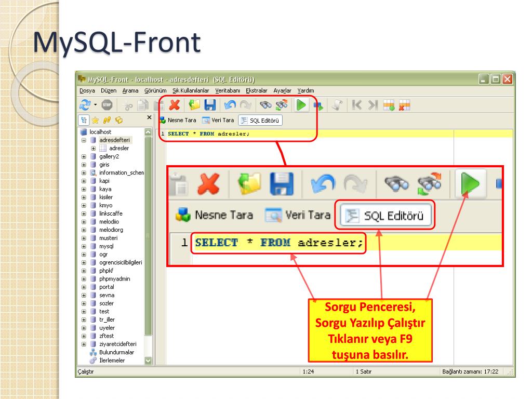Click the Copy pages icon
Image resolution: width=532 pixels, height=399 pixels.
point(143,105)
